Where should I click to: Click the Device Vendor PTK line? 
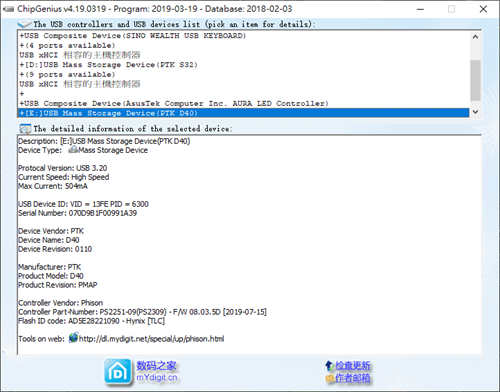[x=51, y=231]
